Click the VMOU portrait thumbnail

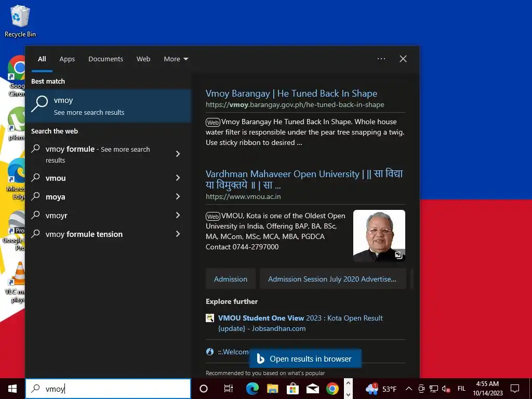click(x=379, y=235)
